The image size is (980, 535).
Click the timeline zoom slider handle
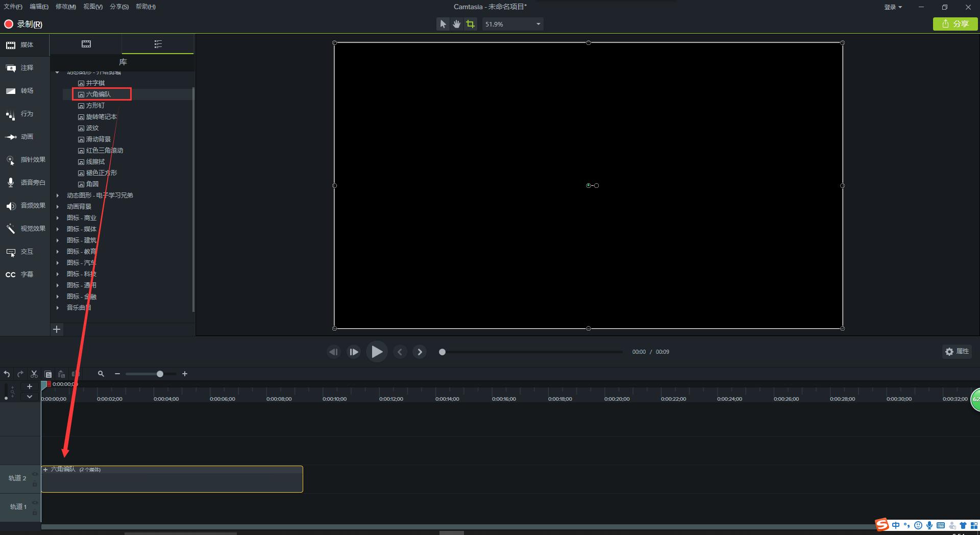(160, 374)
